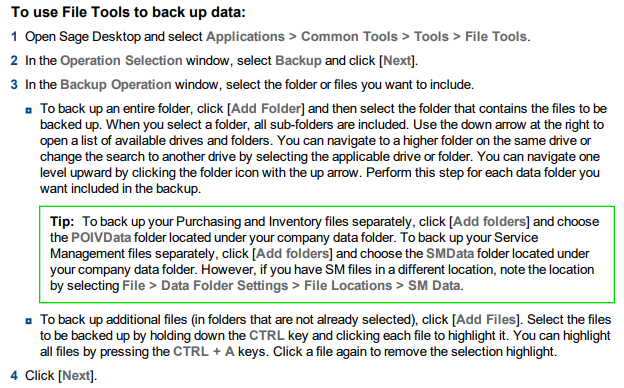Click the Backup option text in step 2
This screenshot has height=388, width=624.
click(x=298, y=60)
